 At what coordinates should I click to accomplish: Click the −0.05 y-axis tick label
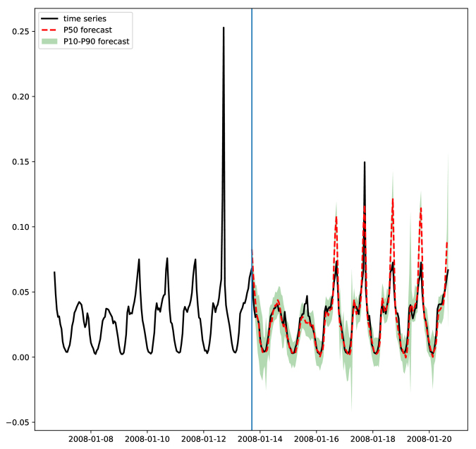pos(18,422)
